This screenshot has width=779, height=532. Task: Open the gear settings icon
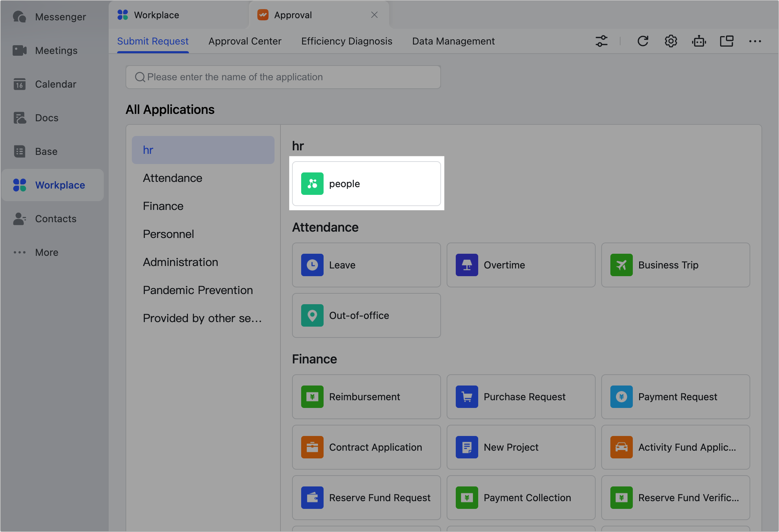pos(671,41)
